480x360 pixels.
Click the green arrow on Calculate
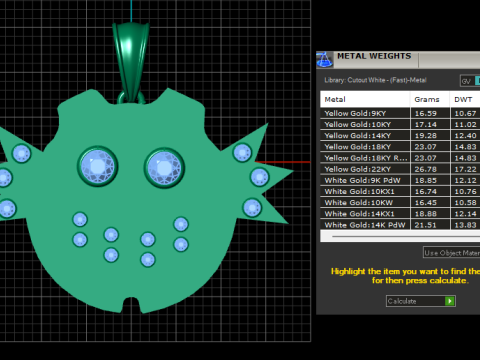(x=450, y=301)
